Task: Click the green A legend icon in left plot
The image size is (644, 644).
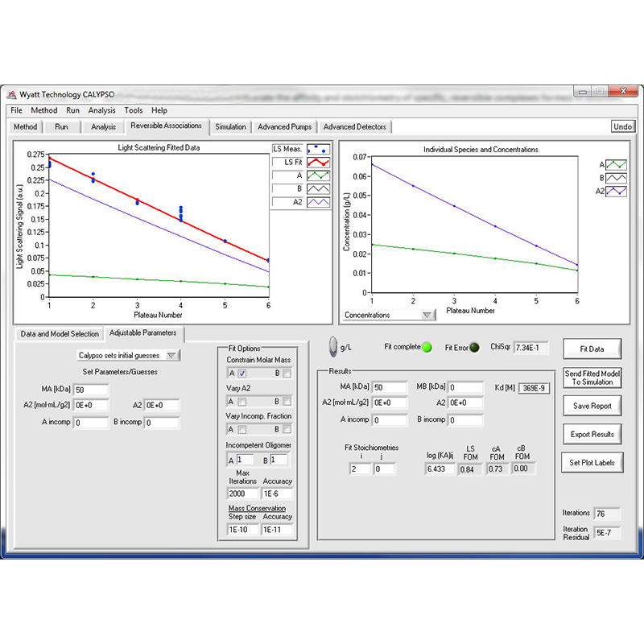Action: click(318, 175)
